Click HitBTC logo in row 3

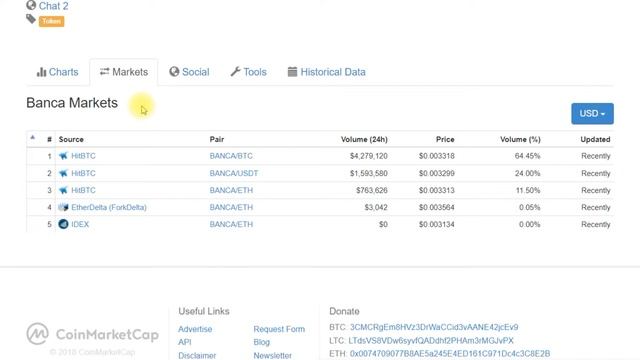[x=63, y=190]
